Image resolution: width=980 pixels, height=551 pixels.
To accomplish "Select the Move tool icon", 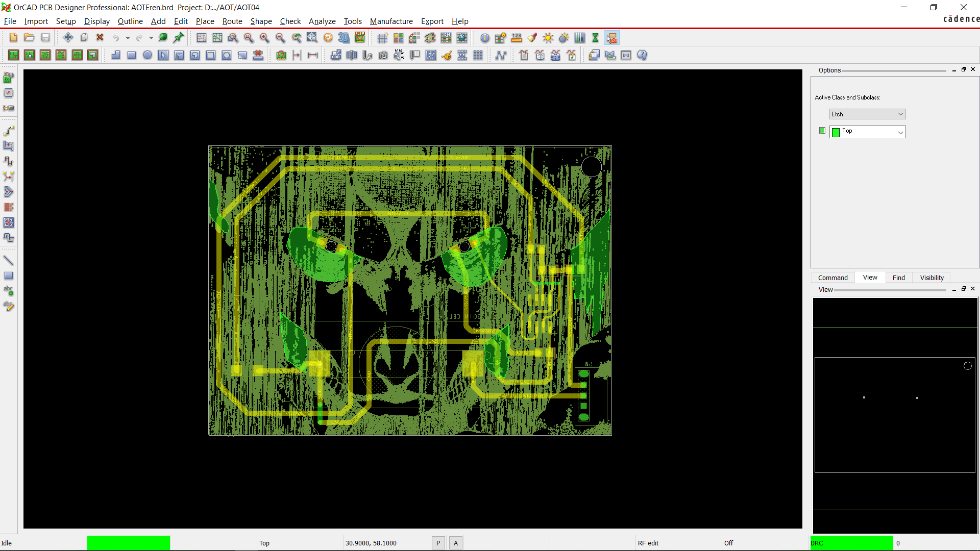I will (68, 38).
